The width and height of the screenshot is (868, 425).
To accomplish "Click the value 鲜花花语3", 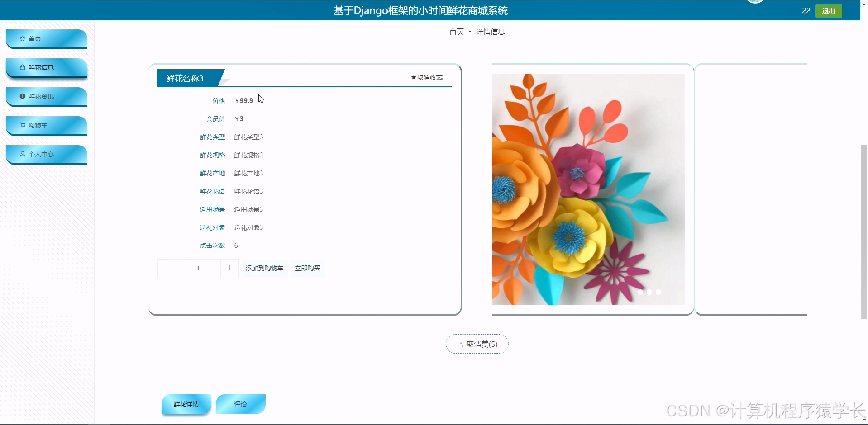I will [x=248, y=191].
